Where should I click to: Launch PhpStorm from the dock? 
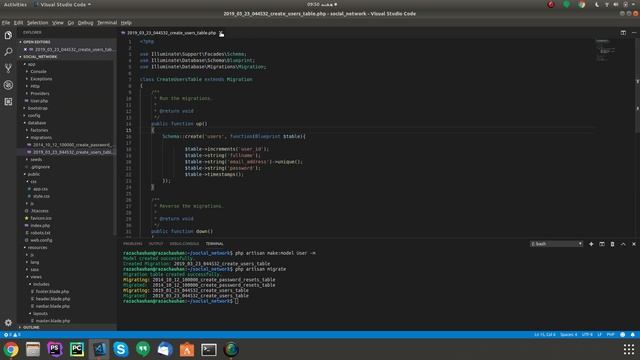tap(55, 349)
